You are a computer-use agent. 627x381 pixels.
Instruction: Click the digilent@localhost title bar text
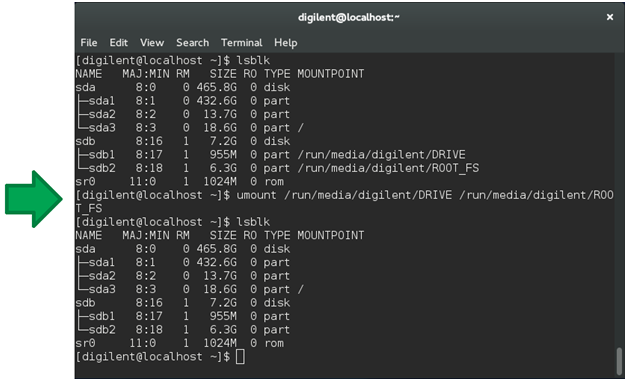pyautogui.click(x=349, y=17)
